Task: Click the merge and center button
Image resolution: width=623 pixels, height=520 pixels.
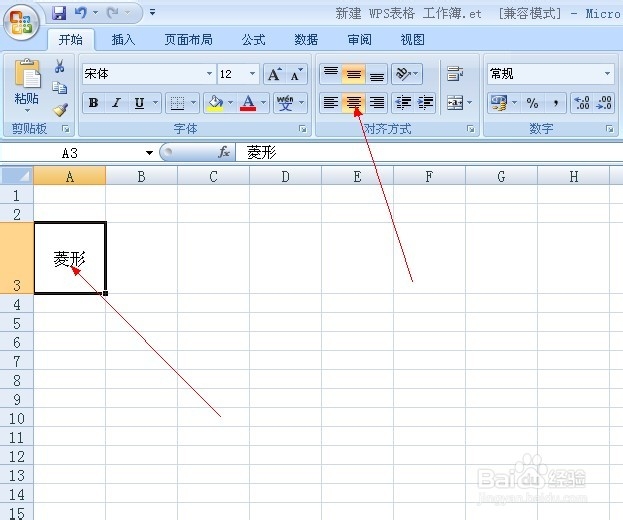Action: point(455,103)
